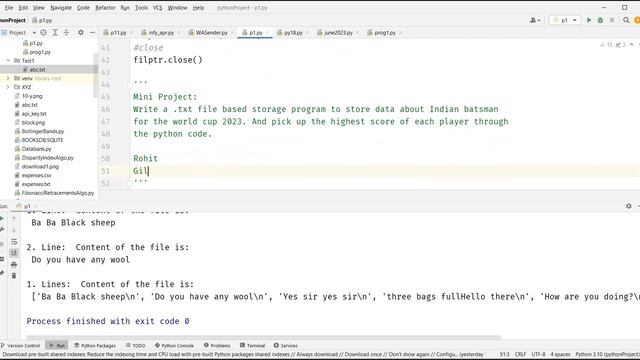Open the VCS menu

(158, 8)
